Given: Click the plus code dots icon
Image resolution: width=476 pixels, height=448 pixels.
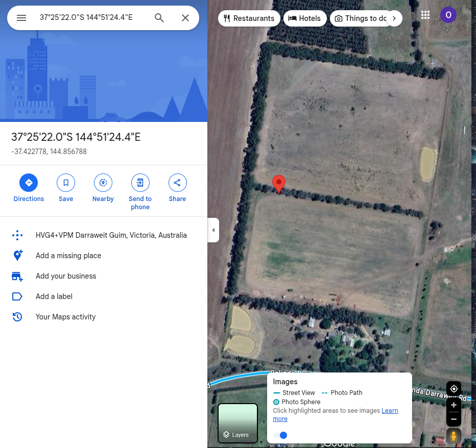Looking at the screenshot, I should [17, 235].
